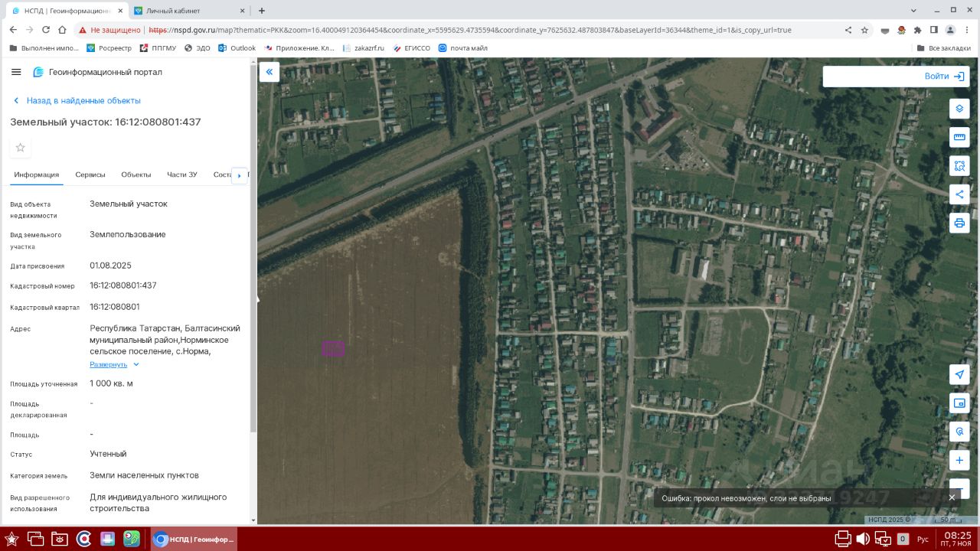Select the 'НСПД | Геоинформационный' browser tab
Viewport: 980px width, 551px height.
pos(67,11)
